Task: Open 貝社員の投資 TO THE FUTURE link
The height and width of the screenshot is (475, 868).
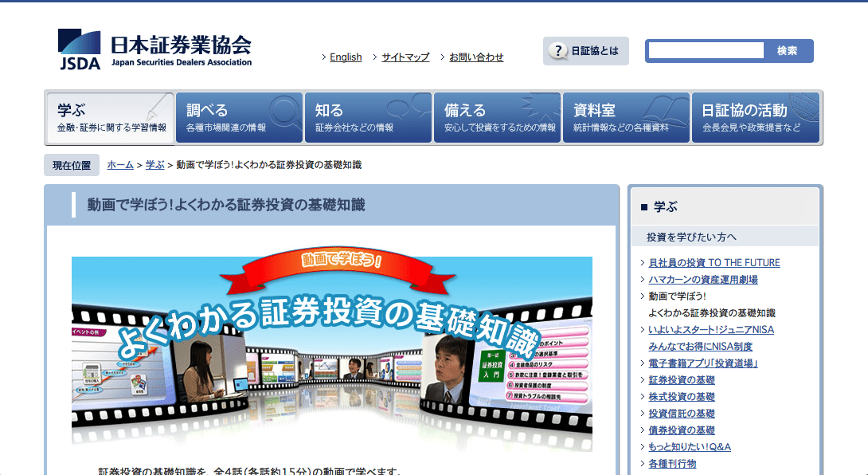Action: (714, 263)
